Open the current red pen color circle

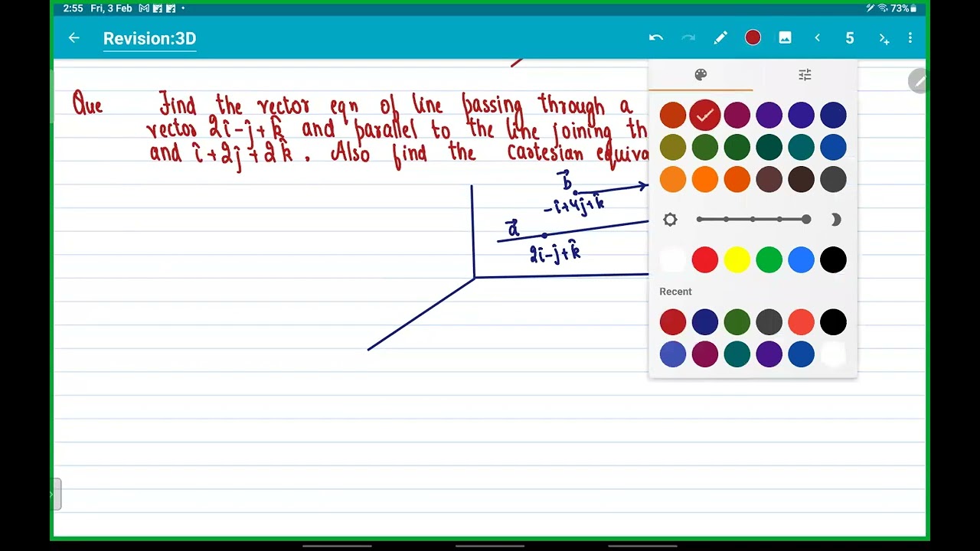tap(753, 37)
